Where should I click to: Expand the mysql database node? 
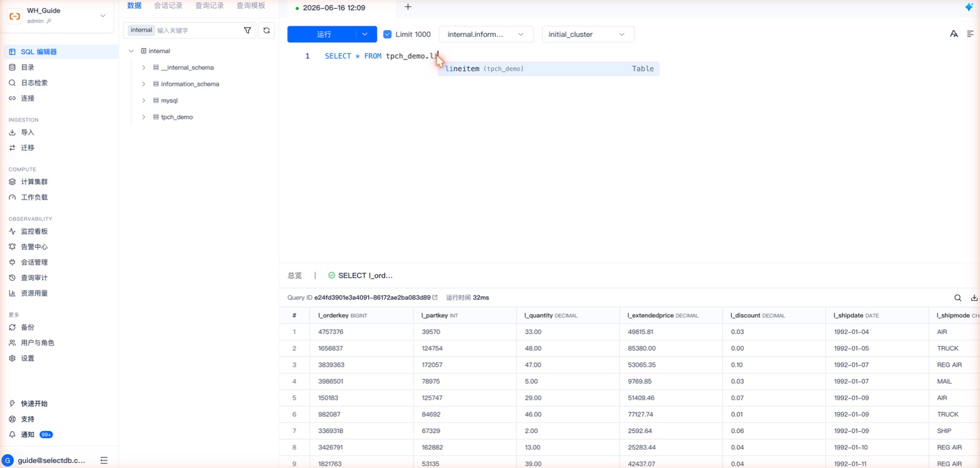[143, 100]
